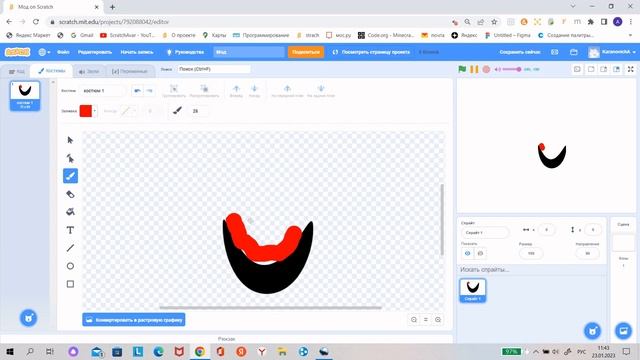Open the Редактировать menu
This screenshot has width=640, height=360.
coord(95,52)
